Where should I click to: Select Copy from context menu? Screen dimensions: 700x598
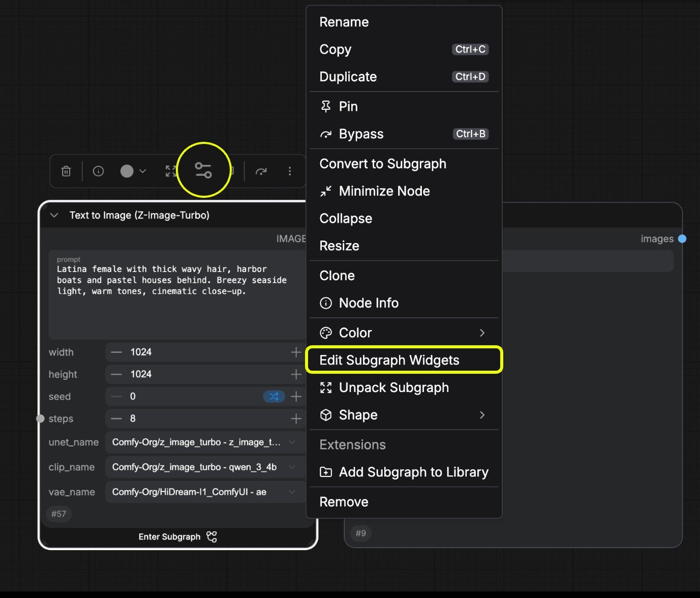coord(404,49)
